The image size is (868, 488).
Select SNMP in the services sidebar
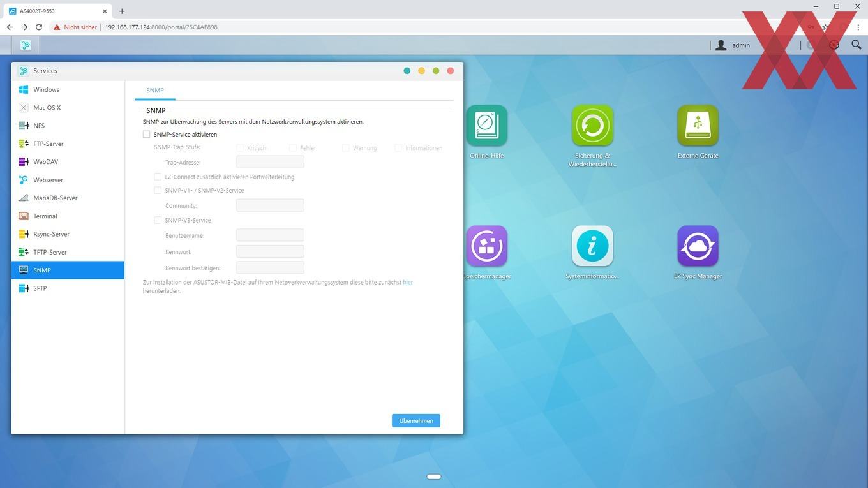tap(68, 270)
